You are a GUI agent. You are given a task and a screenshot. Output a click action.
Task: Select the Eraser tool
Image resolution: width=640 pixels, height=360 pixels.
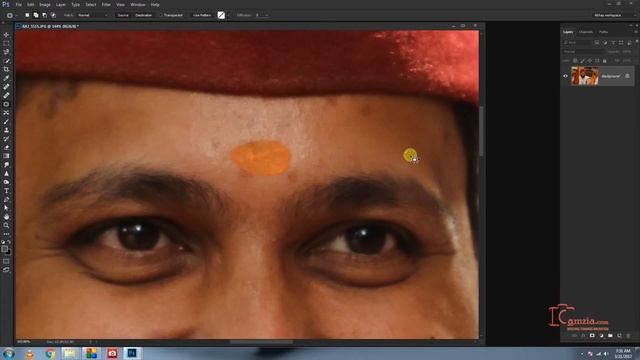6,147
